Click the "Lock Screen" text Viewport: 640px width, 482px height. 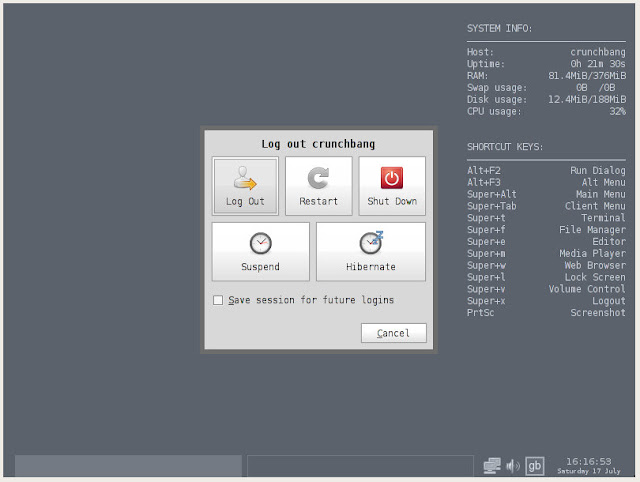[595, 277]
